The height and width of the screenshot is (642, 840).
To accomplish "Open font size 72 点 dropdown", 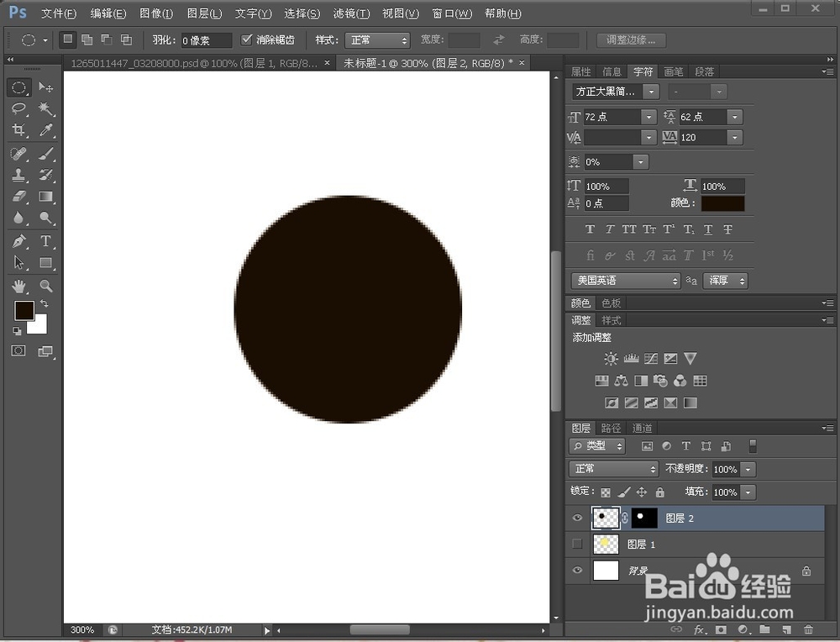I will click(648, 117).
